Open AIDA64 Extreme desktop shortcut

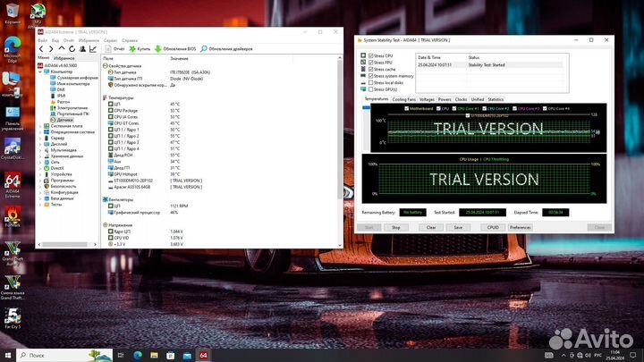13,185
